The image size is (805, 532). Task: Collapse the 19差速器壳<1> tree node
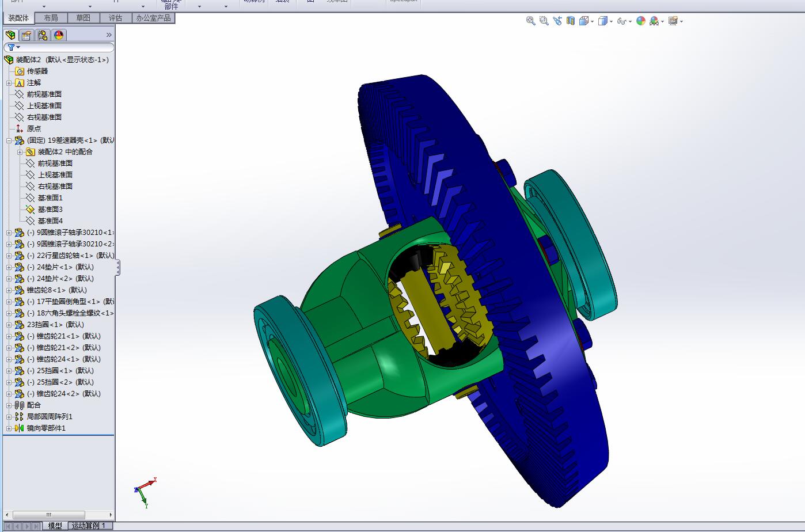tap(9, 140)
